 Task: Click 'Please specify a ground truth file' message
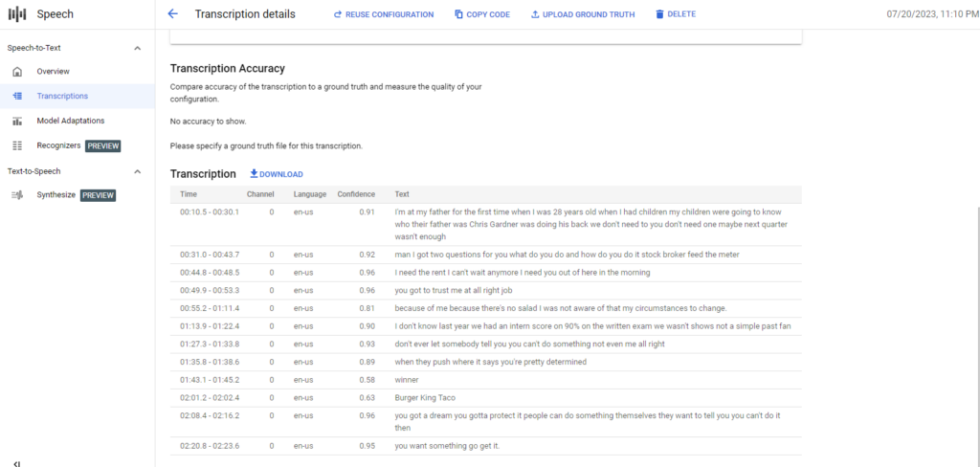[x=266, y=146]
